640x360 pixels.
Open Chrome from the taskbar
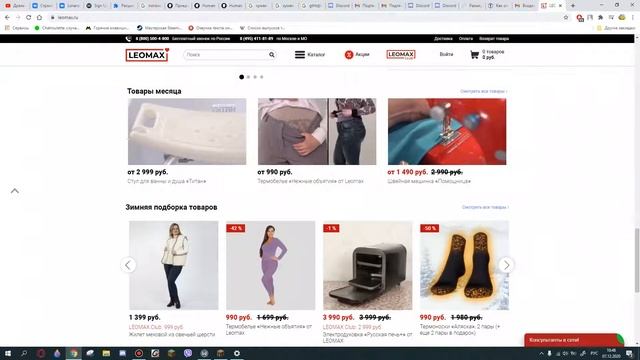pos(74,353)
